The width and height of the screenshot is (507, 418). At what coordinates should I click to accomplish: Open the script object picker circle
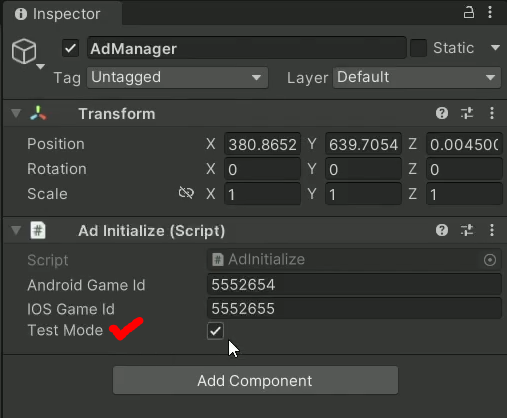(x=490, y=260)
